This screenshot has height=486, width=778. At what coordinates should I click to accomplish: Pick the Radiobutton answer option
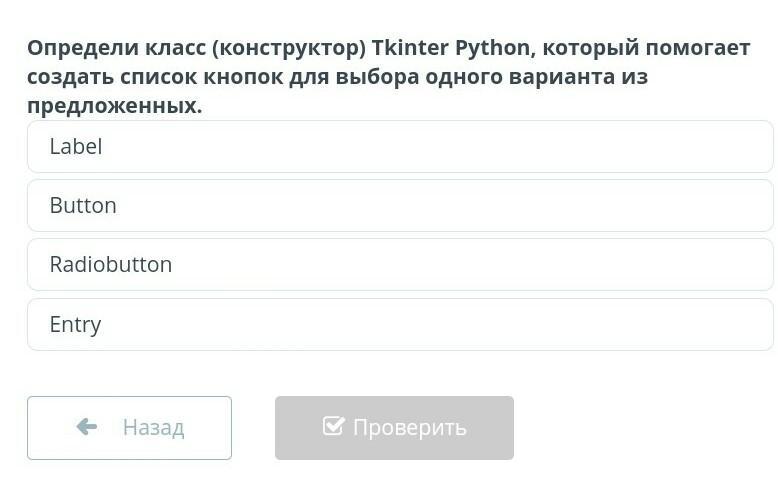click(400, 265)
